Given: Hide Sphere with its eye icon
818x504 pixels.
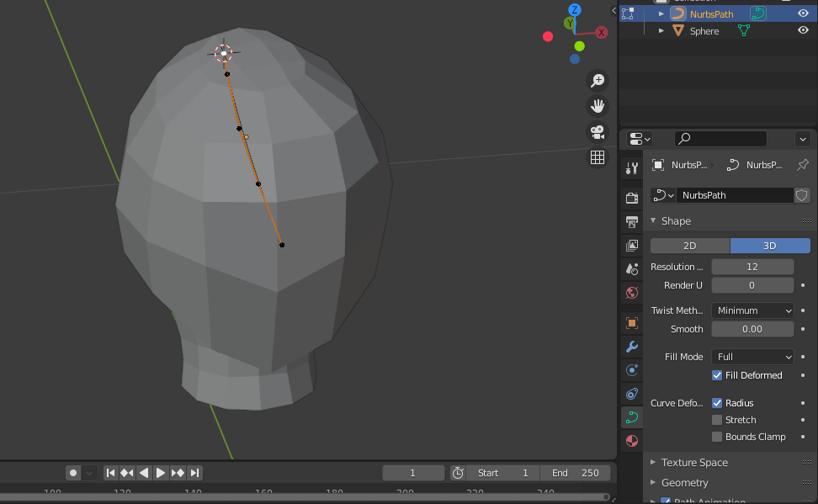Looking at the screenshot, I should (803, 31).
